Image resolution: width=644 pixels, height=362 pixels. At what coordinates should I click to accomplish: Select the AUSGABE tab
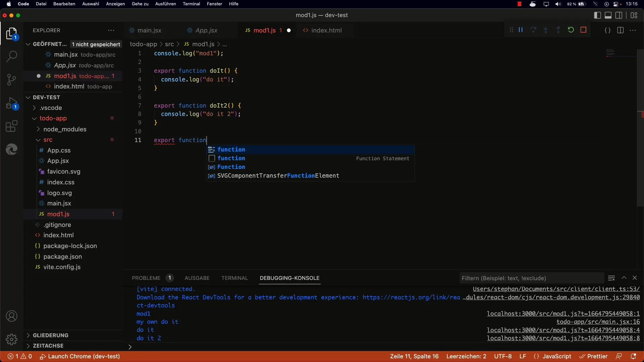pyautogui.click(x=197, y=278)
